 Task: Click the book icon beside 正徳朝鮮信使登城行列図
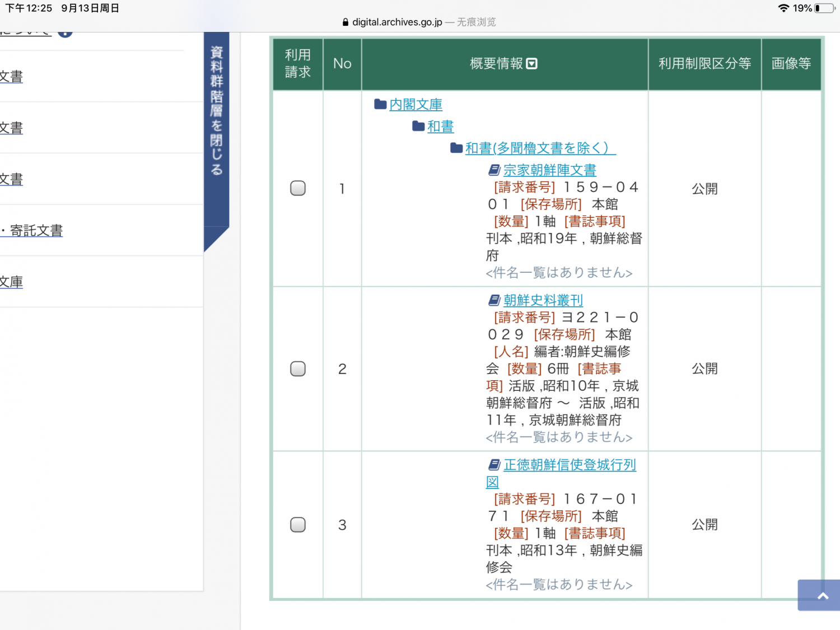pos(494,465)
